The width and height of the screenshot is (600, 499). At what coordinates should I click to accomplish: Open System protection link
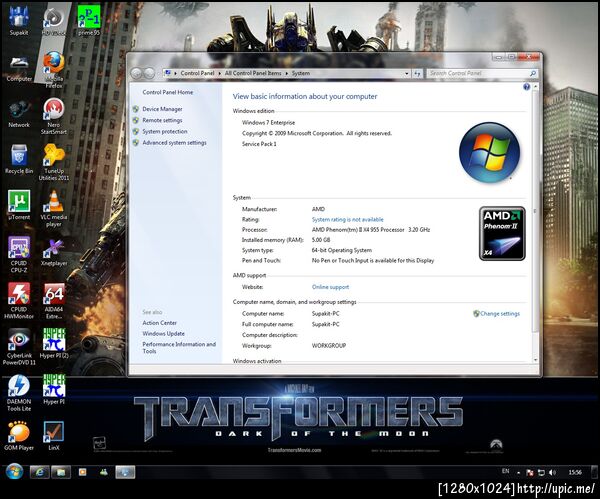(165, 131)
